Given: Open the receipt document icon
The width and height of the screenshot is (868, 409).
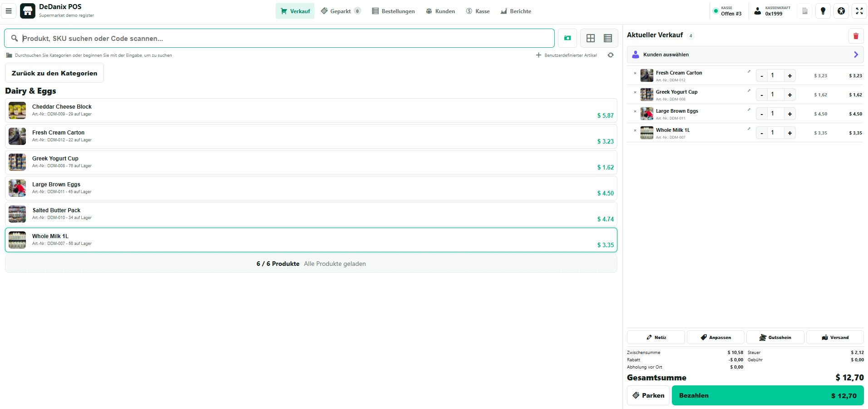Looking at the screenshot, I should [x=805, y=11].
